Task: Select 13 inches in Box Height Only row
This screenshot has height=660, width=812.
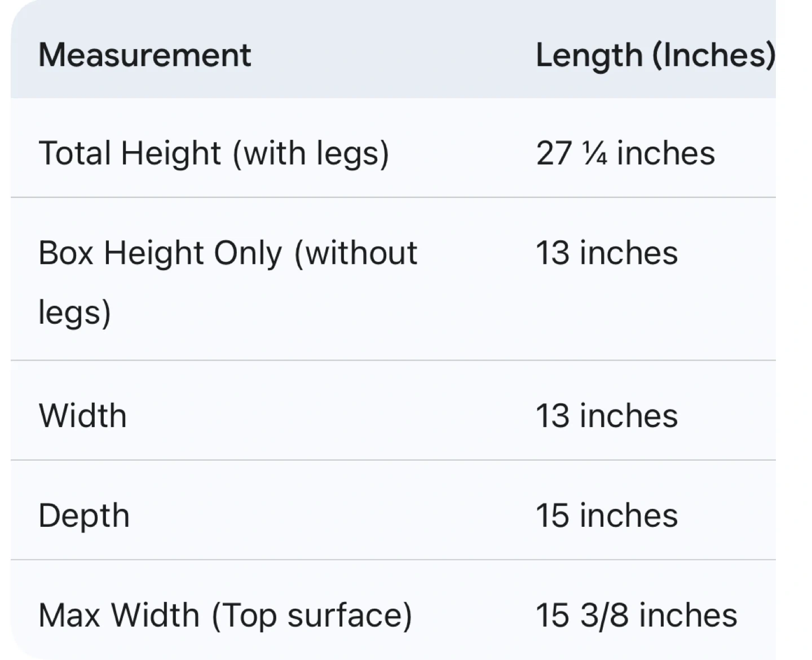Action: point(606,253)
